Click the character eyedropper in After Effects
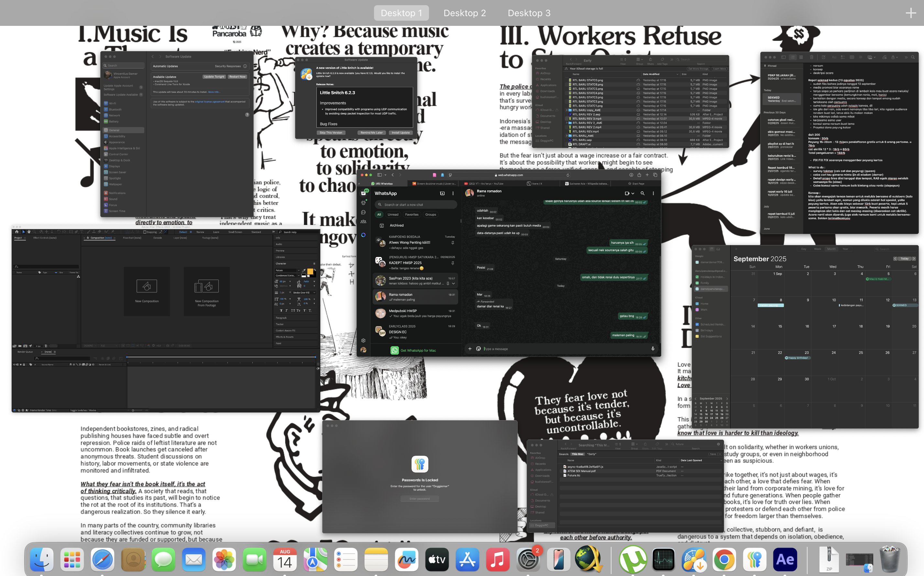Image resolution: width=924 pixels, height=576 pixels. coord(304,270)
